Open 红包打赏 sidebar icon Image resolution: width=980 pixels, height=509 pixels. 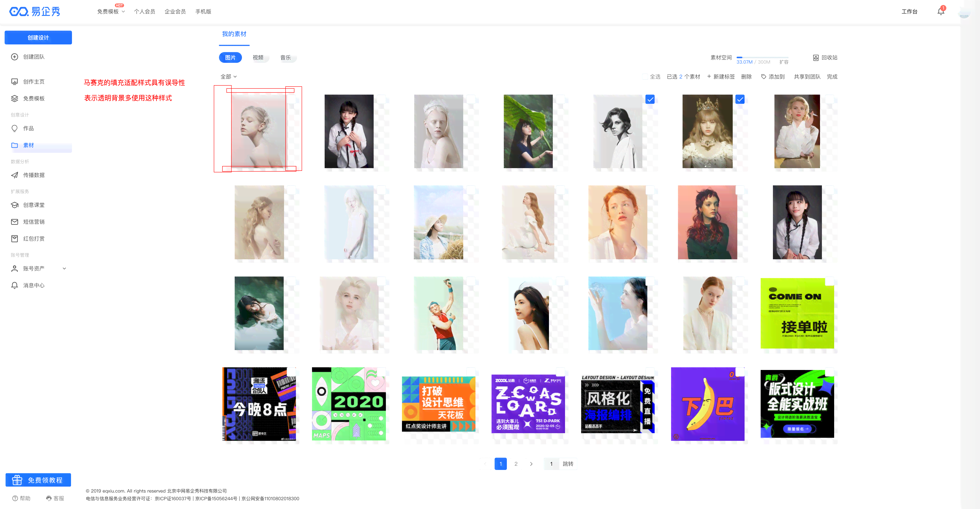(15, 239)
